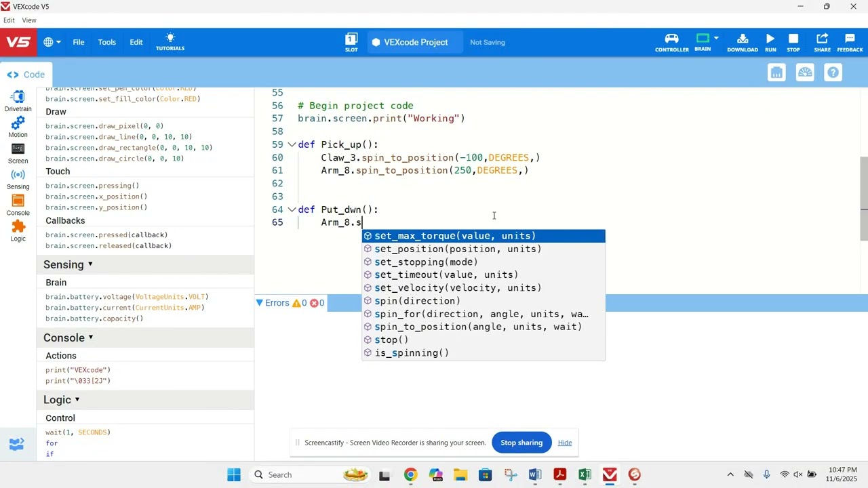Click the VEX V5 logo
The image size is (868, 488).
pyautogui.click(x=18, y=42)
